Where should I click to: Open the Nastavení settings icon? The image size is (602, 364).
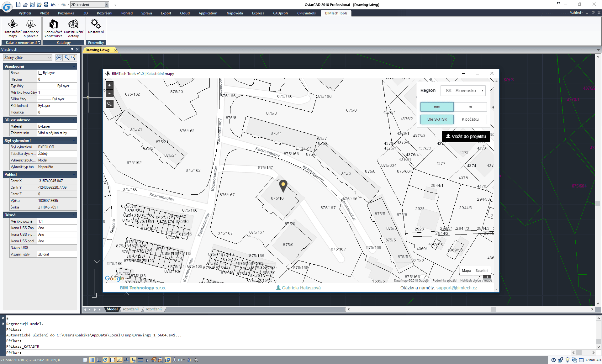pyautogui.click(x=96, y=26)
